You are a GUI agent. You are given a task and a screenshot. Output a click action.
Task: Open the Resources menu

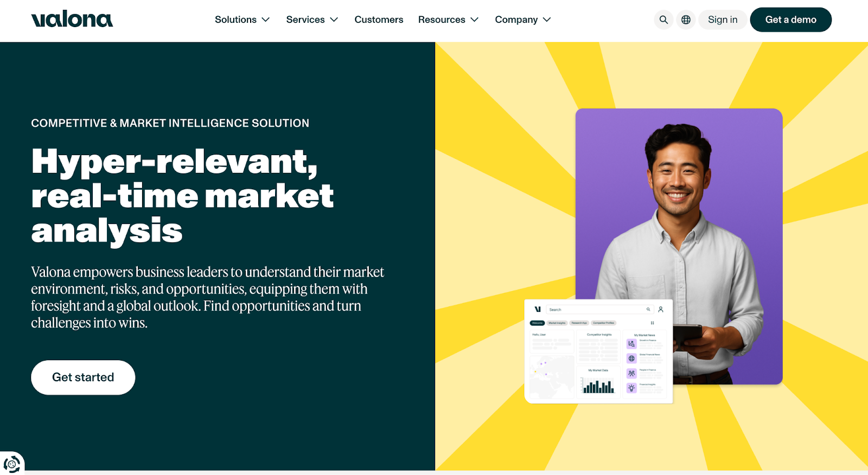(448, 20)
